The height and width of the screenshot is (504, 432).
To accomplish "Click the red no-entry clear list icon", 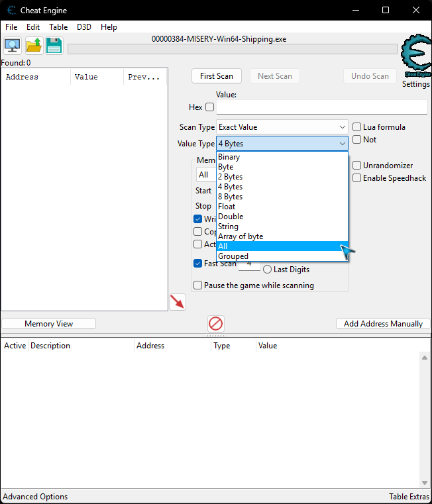I will click(x=216, y=323).
